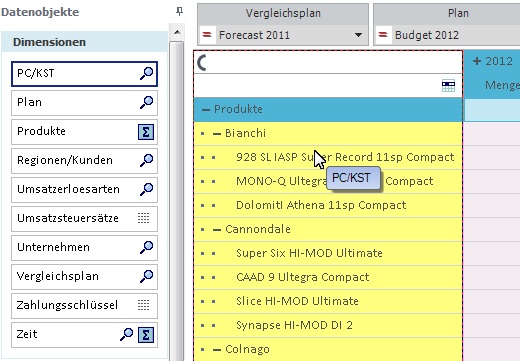Image resolution: width=520 pixels, height=361 pixels.
Task: Click the magnifier icon next to PC/KST
Action: point(146,73)
